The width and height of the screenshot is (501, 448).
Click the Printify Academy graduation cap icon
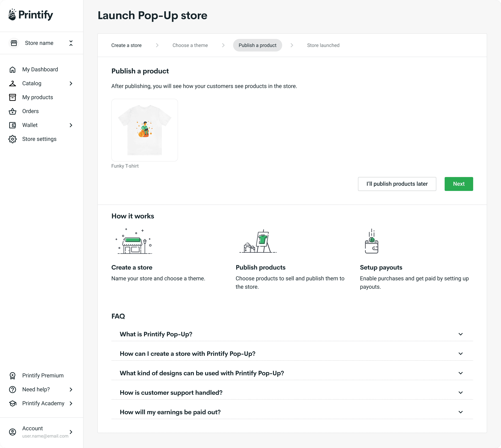point(13,403)
